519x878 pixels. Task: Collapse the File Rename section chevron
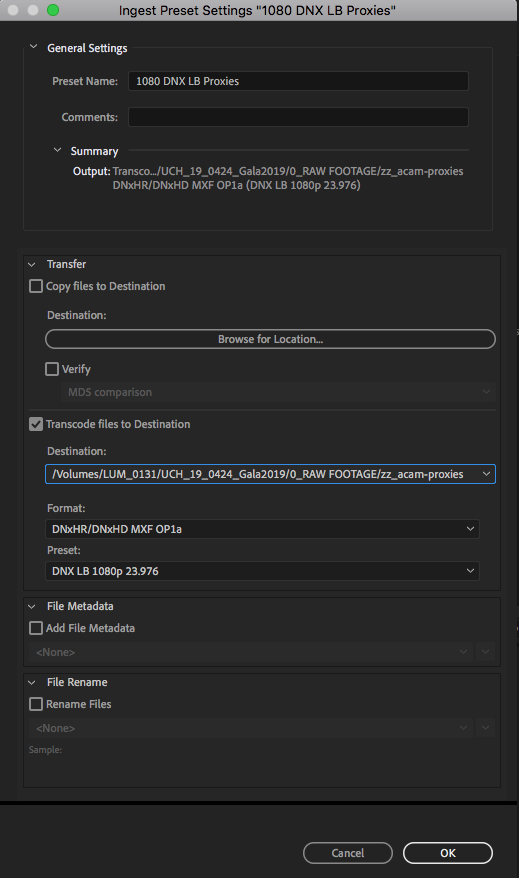[x=32, y=683]
